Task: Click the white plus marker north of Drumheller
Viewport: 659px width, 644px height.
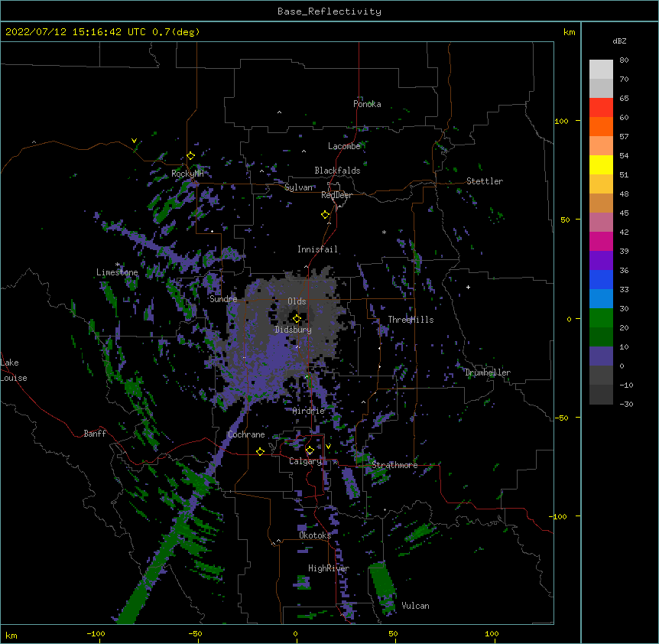Action: pos(468,287)
